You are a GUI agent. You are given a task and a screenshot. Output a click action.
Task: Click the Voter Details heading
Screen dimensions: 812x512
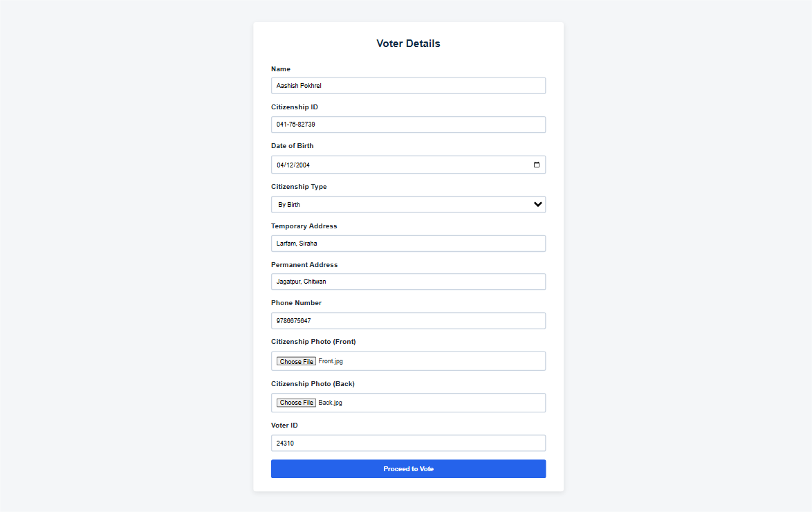tap(408, 43)
